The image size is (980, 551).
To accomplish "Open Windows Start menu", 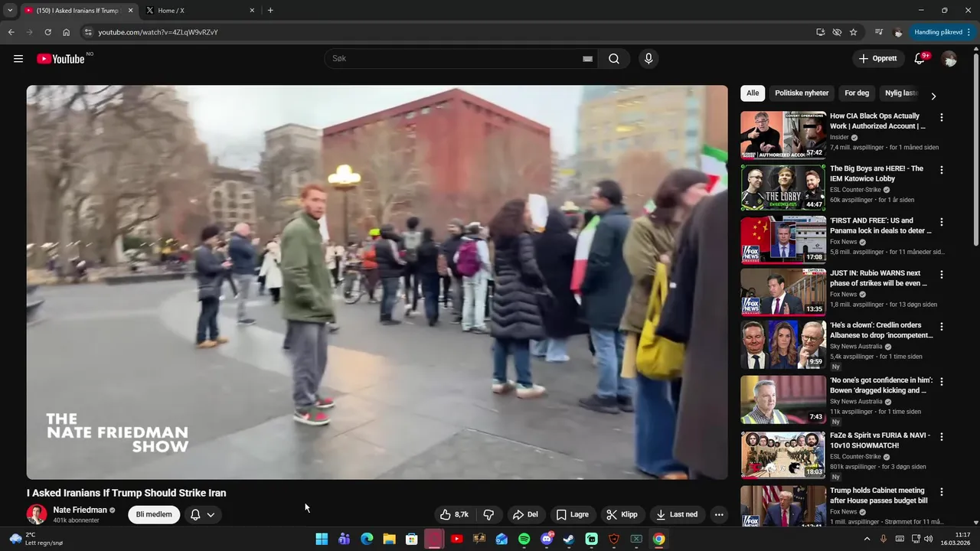I will coord(322,539).
